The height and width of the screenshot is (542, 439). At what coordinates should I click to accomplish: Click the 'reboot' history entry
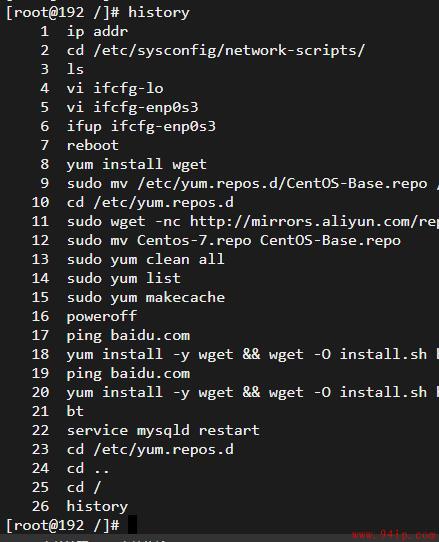pos(93,146)
